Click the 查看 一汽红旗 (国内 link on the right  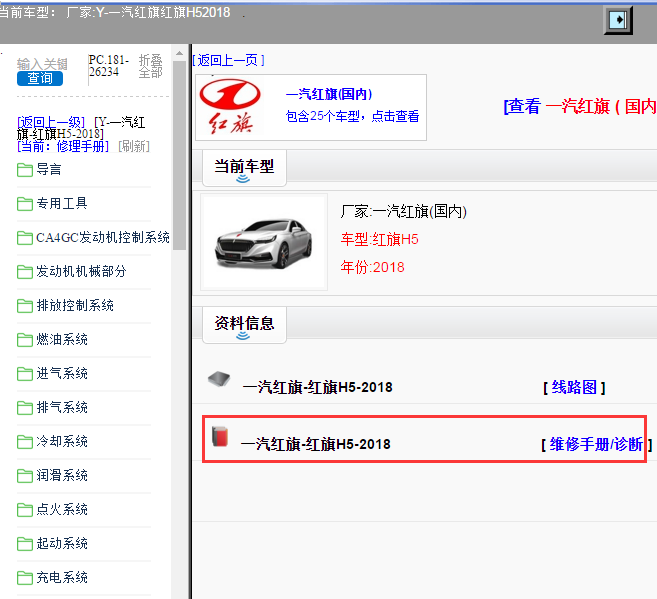tap(580, 106)
